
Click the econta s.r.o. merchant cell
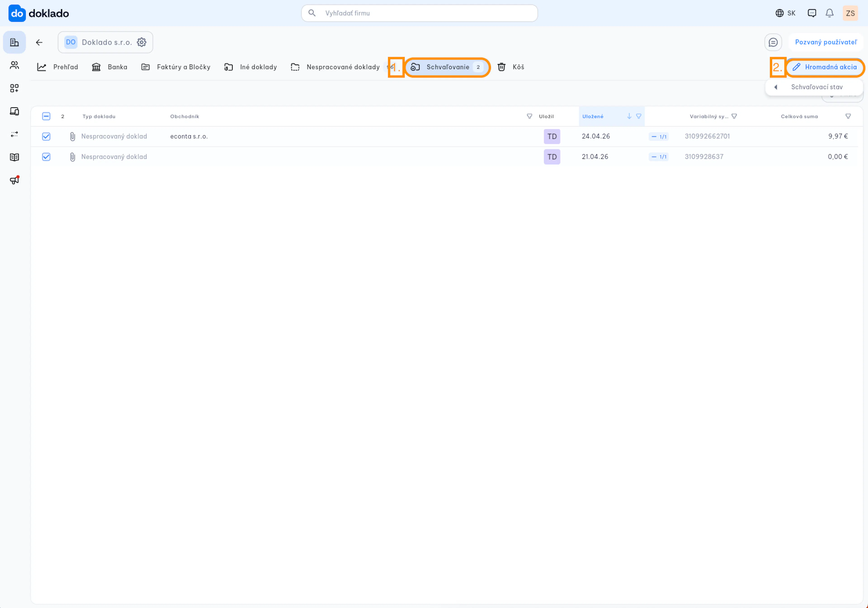[189, 137]
